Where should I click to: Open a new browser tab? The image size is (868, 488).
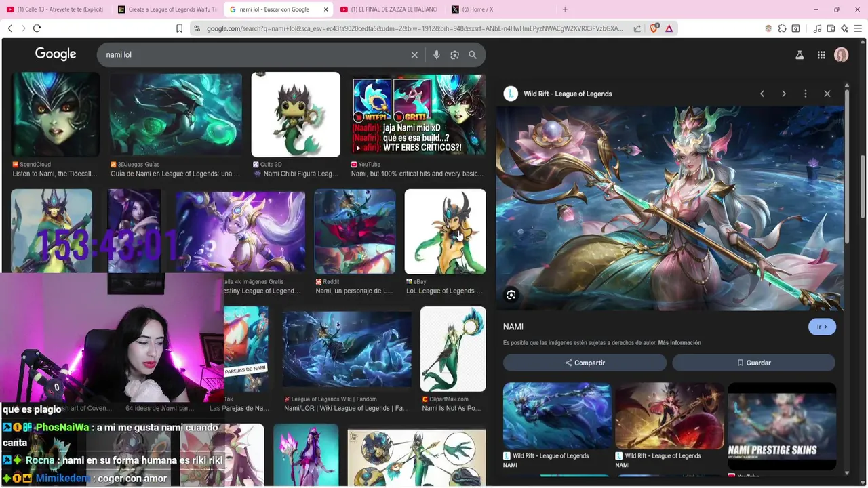(x=565, y=9)
